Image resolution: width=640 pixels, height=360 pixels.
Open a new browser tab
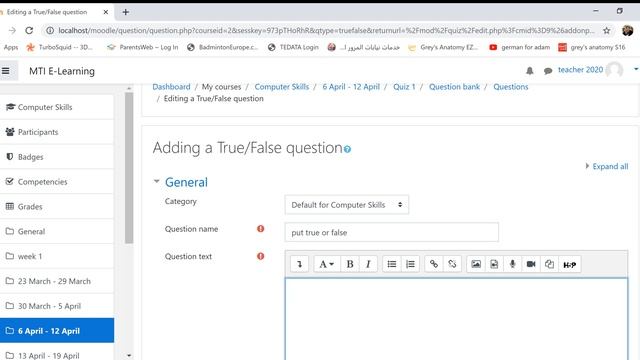[x=126, y=12]
